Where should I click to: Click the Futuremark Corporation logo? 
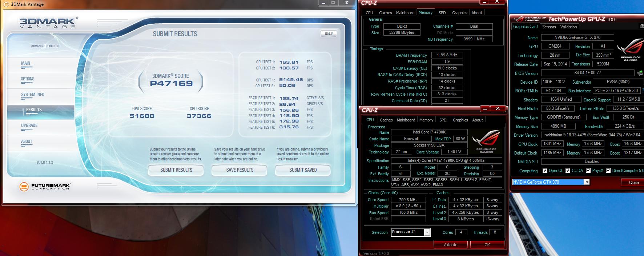tap(45, 187)
